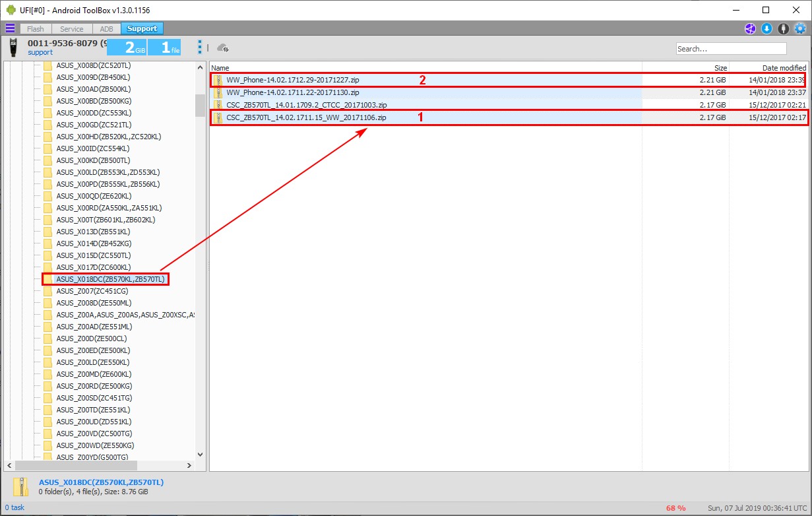Click the vertical scrollbar thumb in tree
The width and height of the screenshot is (812, 516).
tap(201, 106)
